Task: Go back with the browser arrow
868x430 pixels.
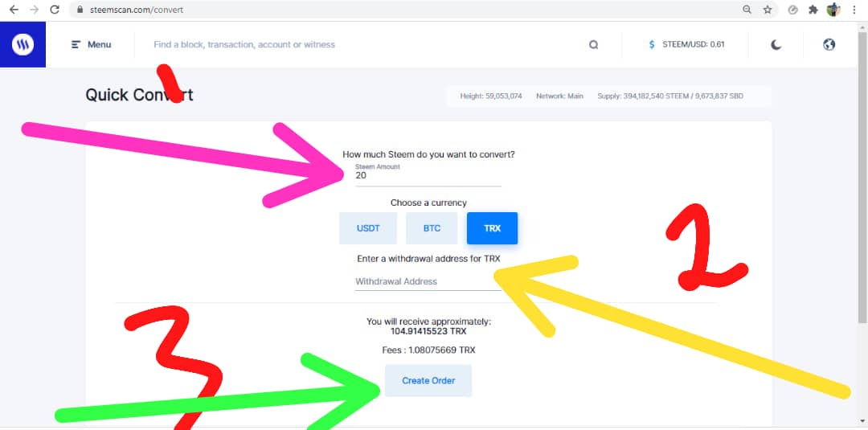Action: coord(14,10)
